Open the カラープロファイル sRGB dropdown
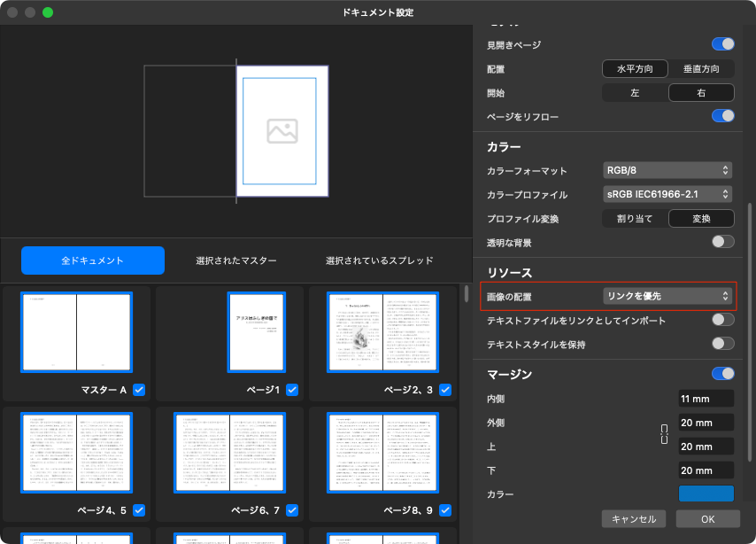This screenshot has width=756, height=544. [x=667, y=194]
